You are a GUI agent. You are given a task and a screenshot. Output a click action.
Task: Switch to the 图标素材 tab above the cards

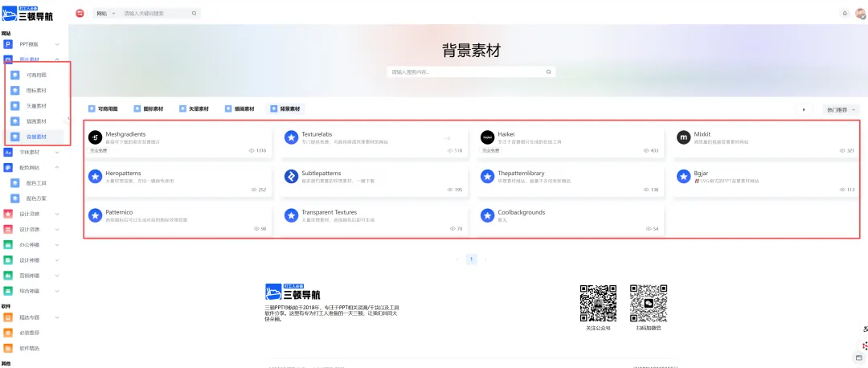pos(149,109)
